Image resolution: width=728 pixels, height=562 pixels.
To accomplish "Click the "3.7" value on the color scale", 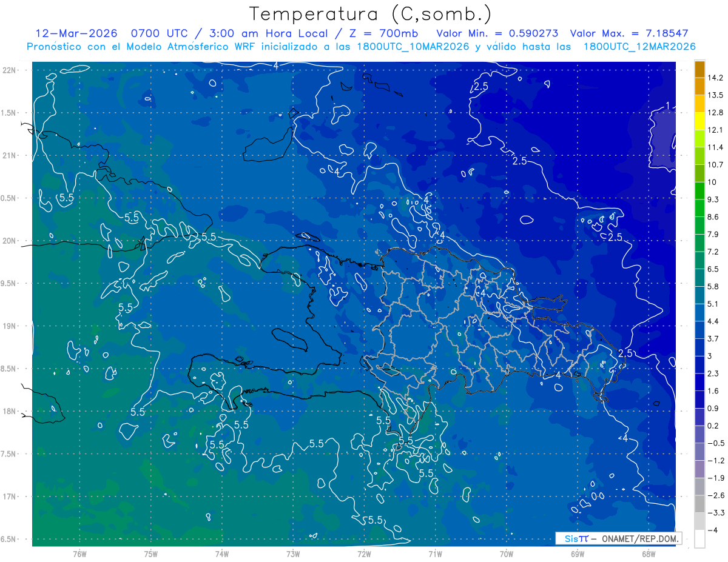I will click(714, 339).
